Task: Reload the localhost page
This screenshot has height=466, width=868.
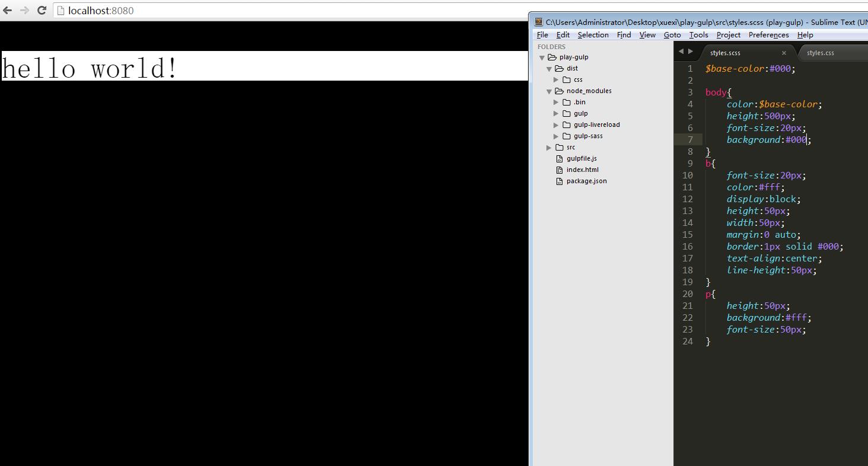Action: point(42,10)
